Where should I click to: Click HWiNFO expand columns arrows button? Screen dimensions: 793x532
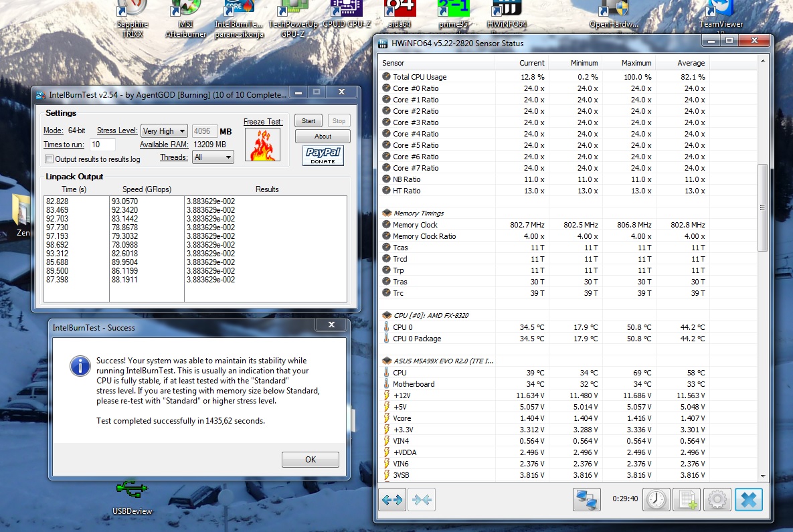(392, 500)
